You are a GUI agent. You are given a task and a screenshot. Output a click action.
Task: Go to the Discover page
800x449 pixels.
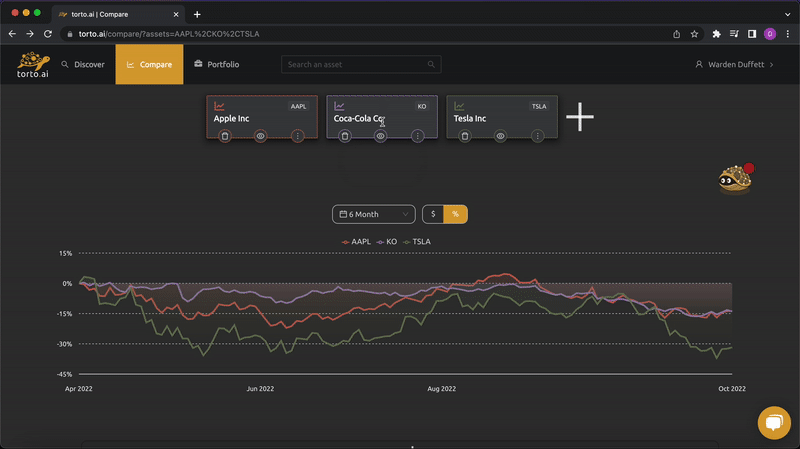(83, 64)
